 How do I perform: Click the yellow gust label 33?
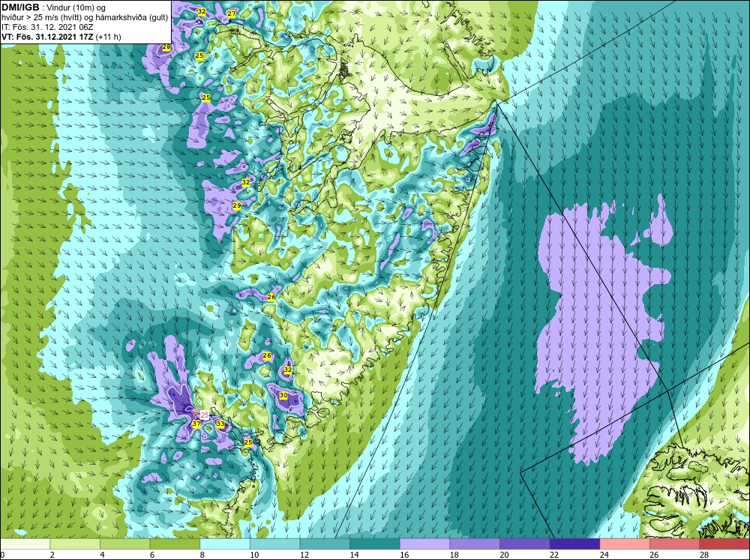pos(220,424)
